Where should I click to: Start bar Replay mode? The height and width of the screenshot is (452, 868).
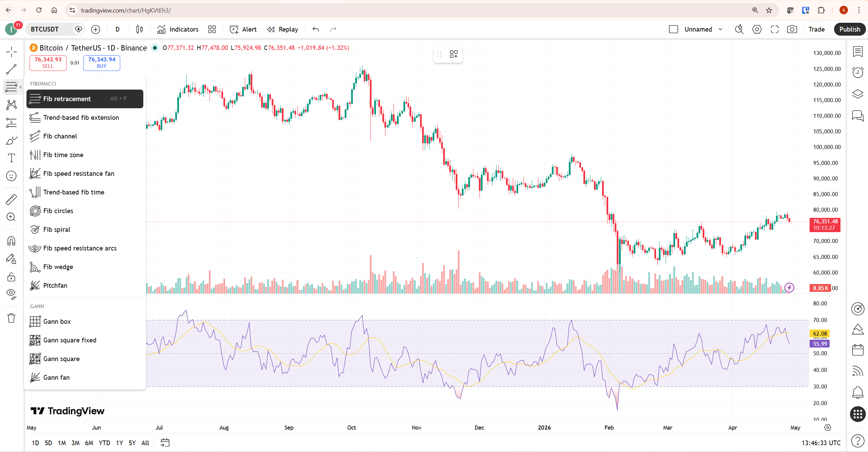[x=283, y=30]
